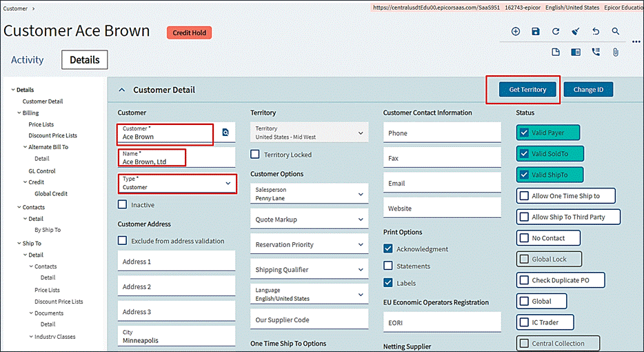Toggle the Territory Locked checkbox
The height and width of the screenshot is (352, 644).
click(255, 154)
